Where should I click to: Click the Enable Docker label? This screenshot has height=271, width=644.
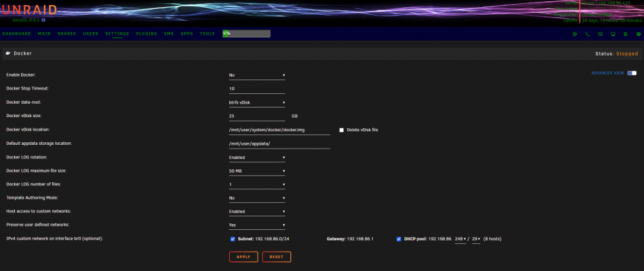click(21, 75)
